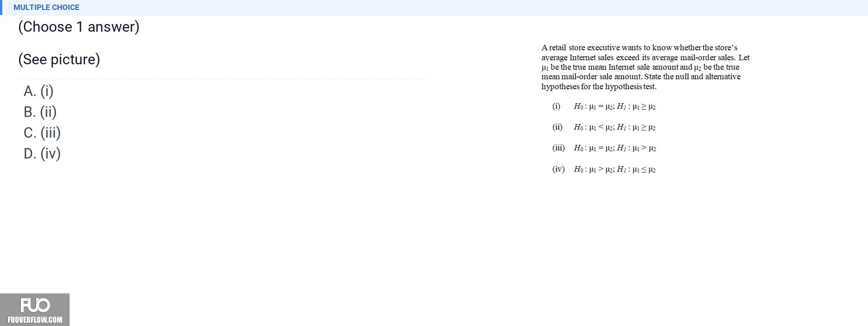Open the question picture with the retail store problem

(x=646, y=109)
